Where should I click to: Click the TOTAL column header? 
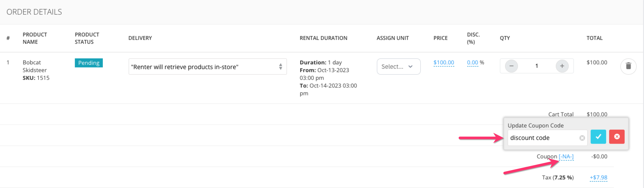click(x=594, y=38)
